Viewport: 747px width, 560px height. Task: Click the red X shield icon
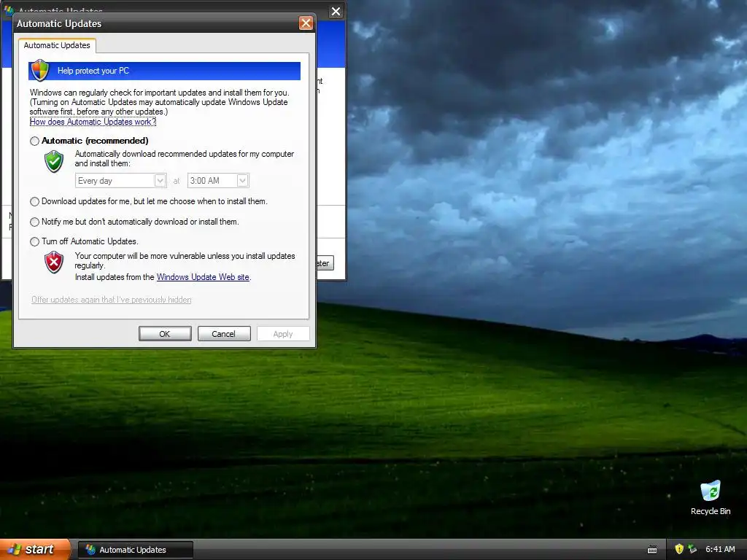pos(54,262)
